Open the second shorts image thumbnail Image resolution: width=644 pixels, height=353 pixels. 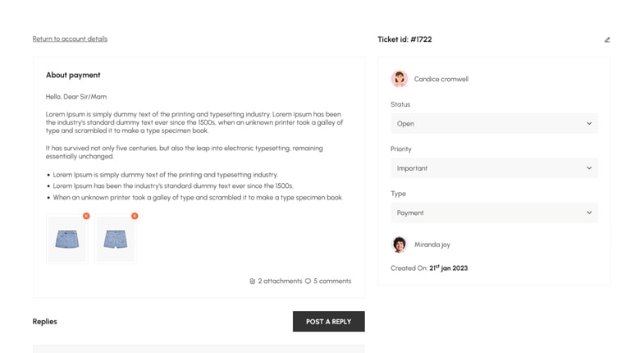[116, 240]
